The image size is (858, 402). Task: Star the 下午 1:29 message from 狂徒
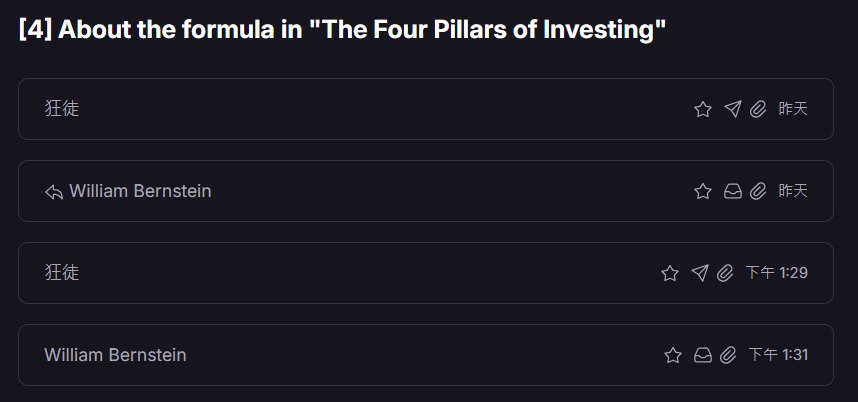click(x=670, y=273)
